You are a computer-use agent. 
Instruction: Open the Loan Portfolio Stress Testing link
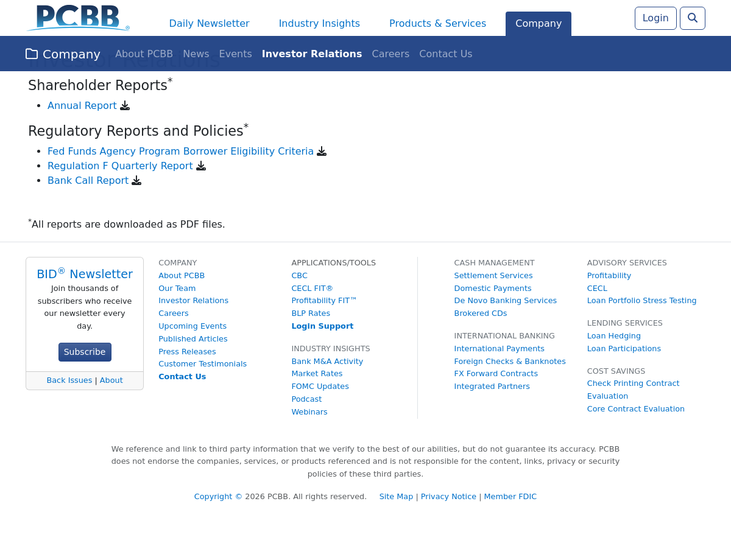(x=641, y=301)
